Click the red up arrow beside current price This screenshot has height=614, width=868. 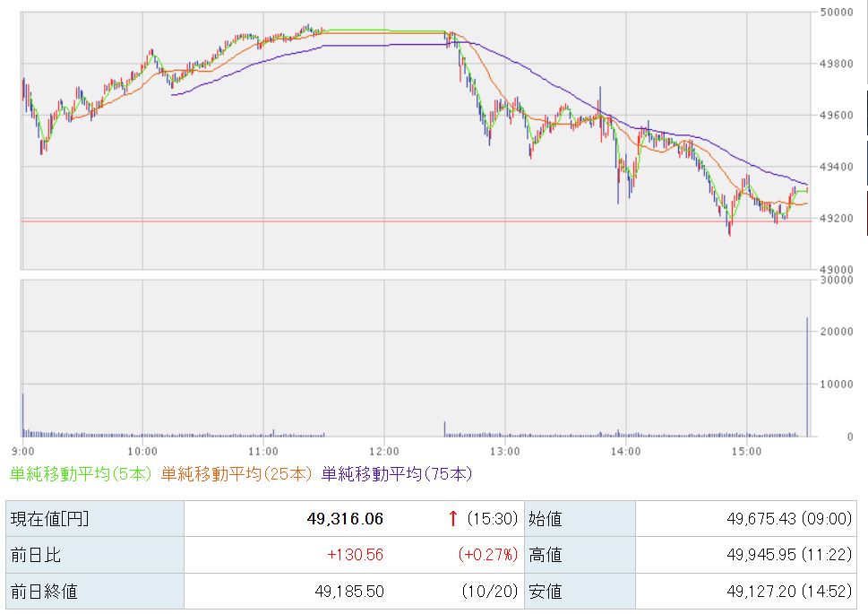(453, 519)
